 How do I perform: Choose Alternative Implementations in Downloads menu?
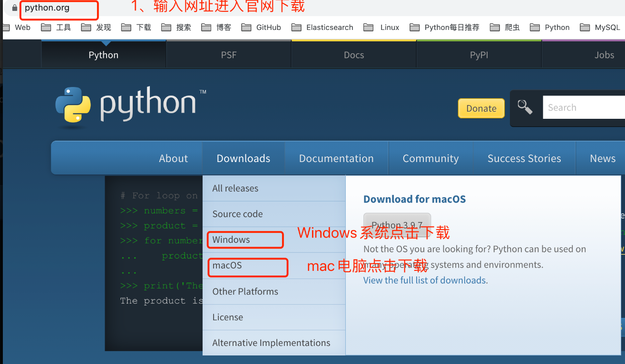pos(274,343)
